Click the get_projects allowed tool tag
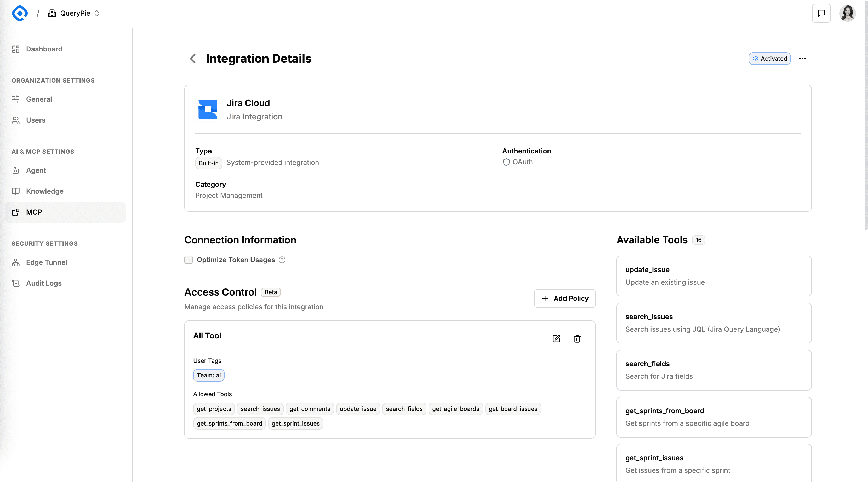This screenshot has width=868, height=482. 214,409
